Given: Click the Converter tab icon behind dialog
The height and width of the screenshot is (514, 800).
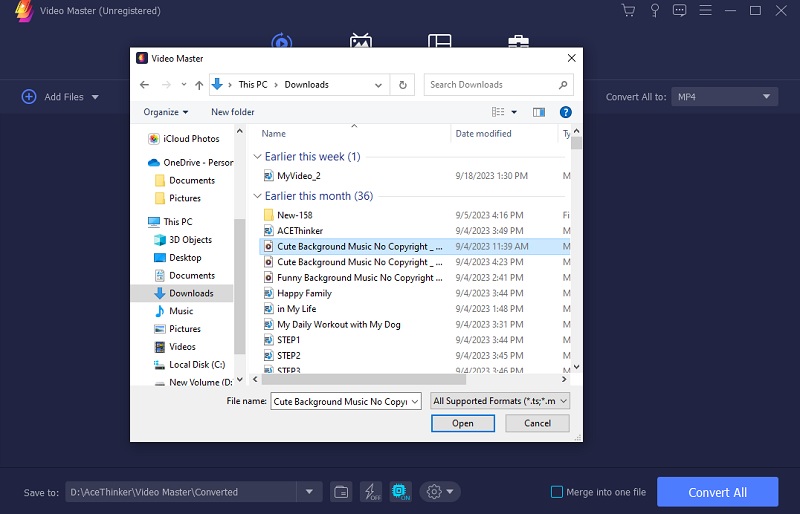Looking at the screenshot, I should (x=282, y=40).
